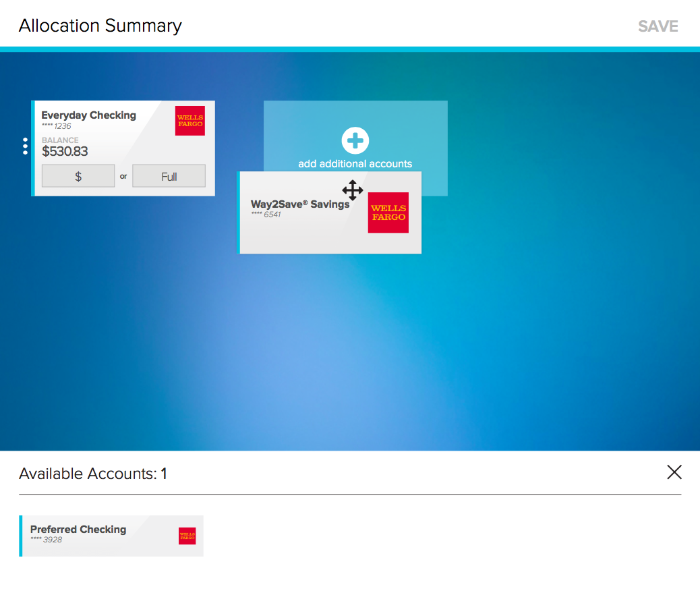Click the add additional accounts label
Viewport: 700px width, 593px height.
355,164
